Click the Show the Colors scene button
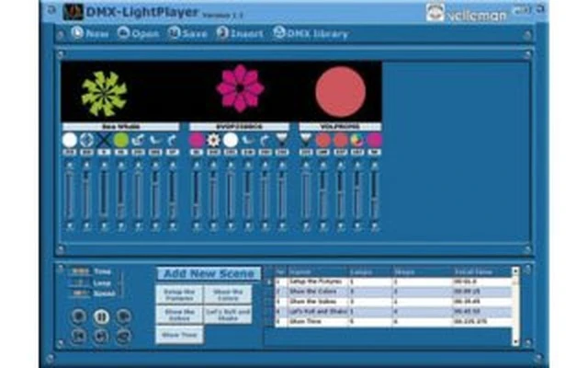The width and height of the screenshot is (588, 368). pos(228,294)
